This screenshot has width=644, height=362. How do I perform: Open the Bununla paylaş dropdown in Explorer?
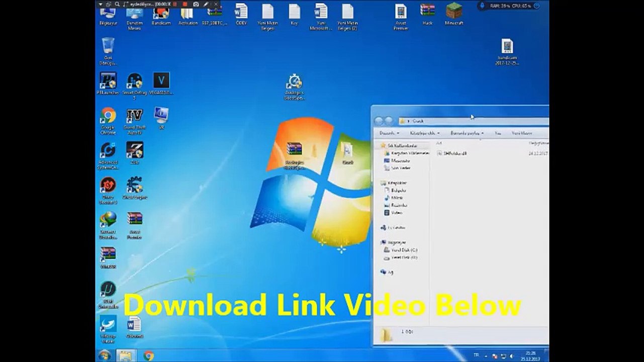(467, 133)
